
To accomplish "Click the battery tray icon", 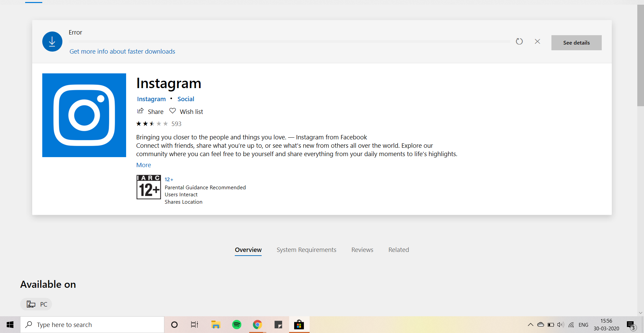I will 551,325.
